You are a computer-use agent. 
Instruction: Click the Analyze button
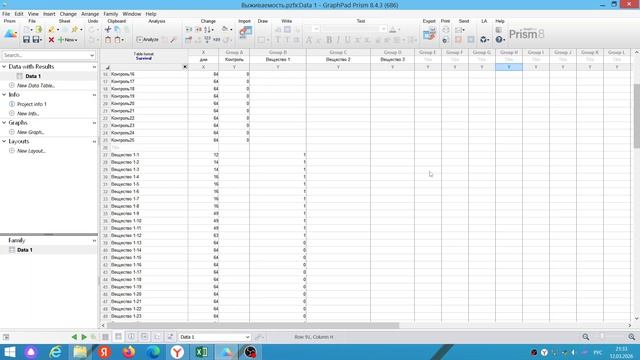tap(148, 40)
